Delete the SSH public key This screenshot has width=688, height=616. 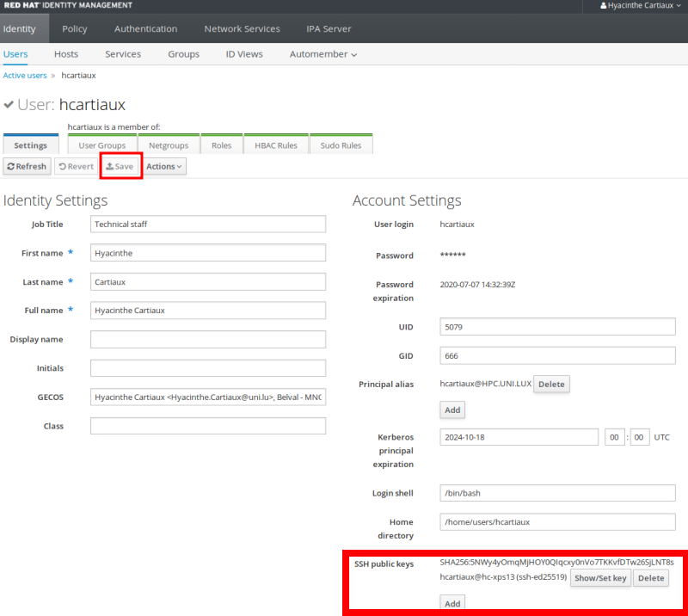click(x=651, y=578)
